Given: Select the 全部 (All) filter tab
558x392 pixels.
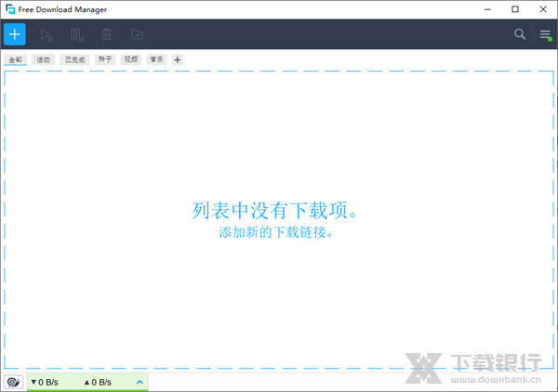Looking at the screenshot, I should [x=15, y=59].
